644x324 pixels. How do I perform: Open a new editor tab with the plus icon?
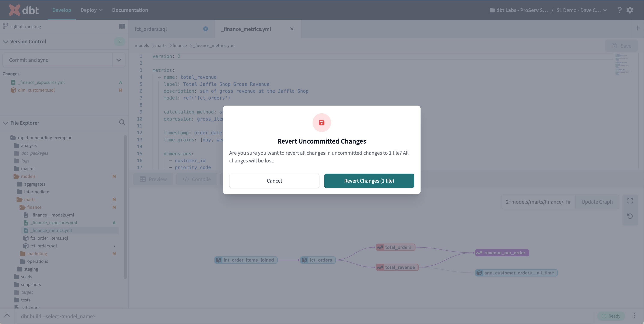point(638,28)
